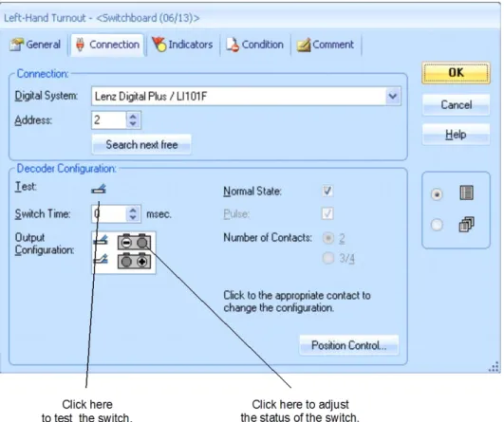Click left contact in bottom output row
Image resolution: width=504 pixels, height=422 pixels.
126,262
